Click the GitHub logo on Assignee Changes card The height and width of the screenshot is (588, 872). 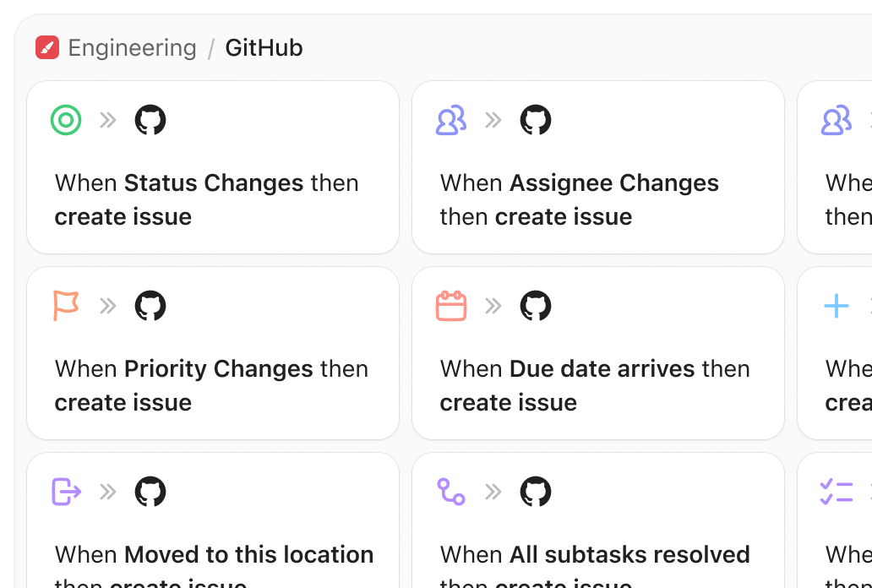coord(537,120)
